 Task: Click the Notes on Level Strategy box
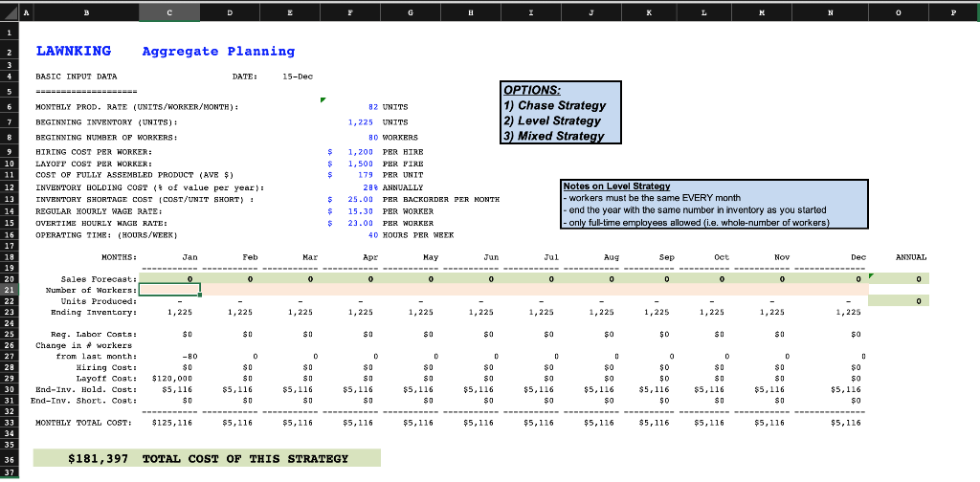714,204
